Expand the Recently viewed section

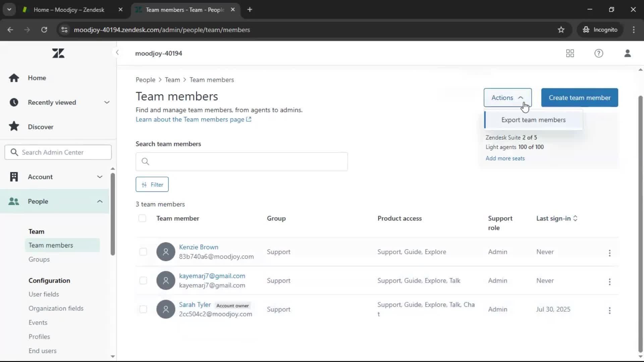(107, 102)
